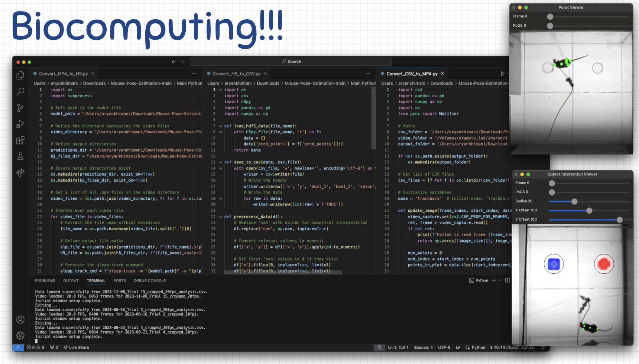Screen dimensions: 639x364
Task: Select the Python interpreter 3.10.14 status item
Action: pos(512,347)
